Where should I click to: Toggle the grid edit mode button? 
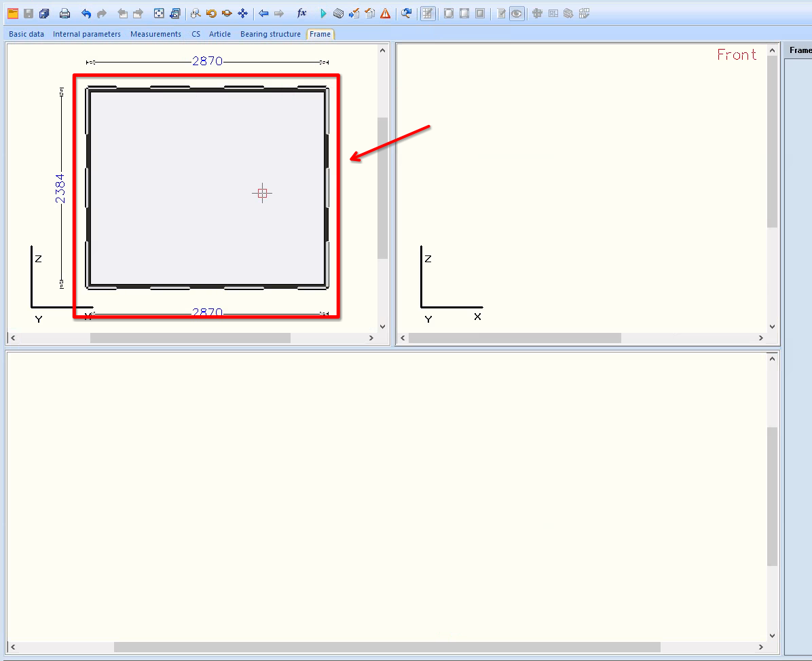tap(428, 14)
